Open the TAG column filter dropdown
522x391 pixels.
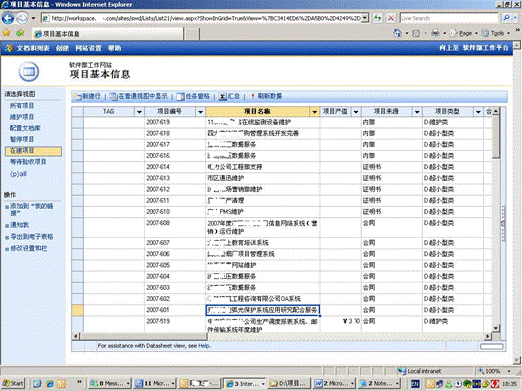coord(139,112)
